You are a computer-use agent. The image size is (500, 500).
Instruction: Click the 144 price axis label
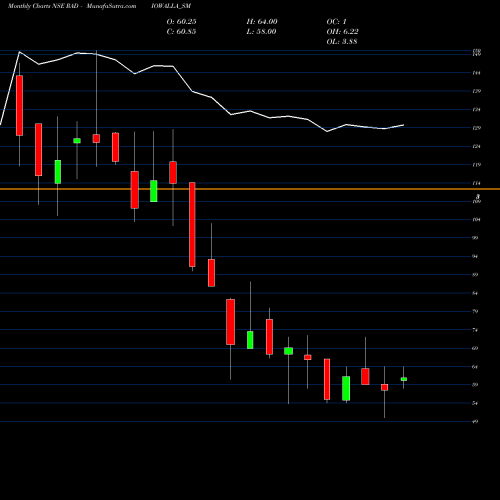476,73
